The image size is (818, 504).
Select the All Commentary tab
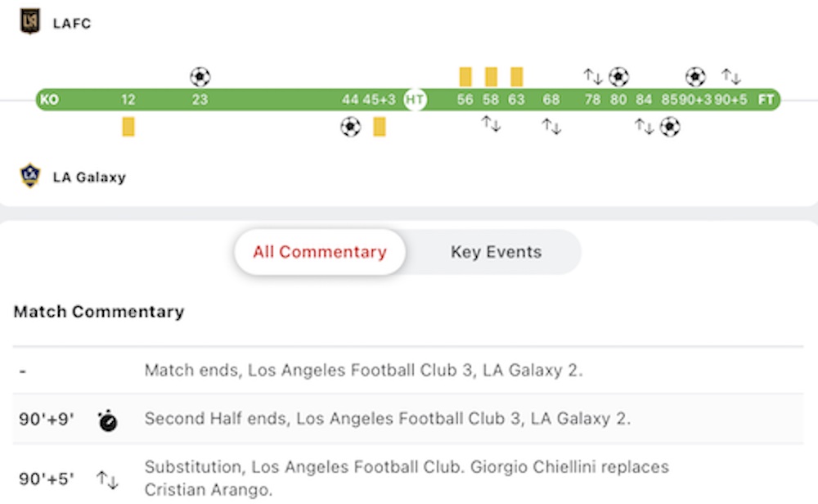320,252
